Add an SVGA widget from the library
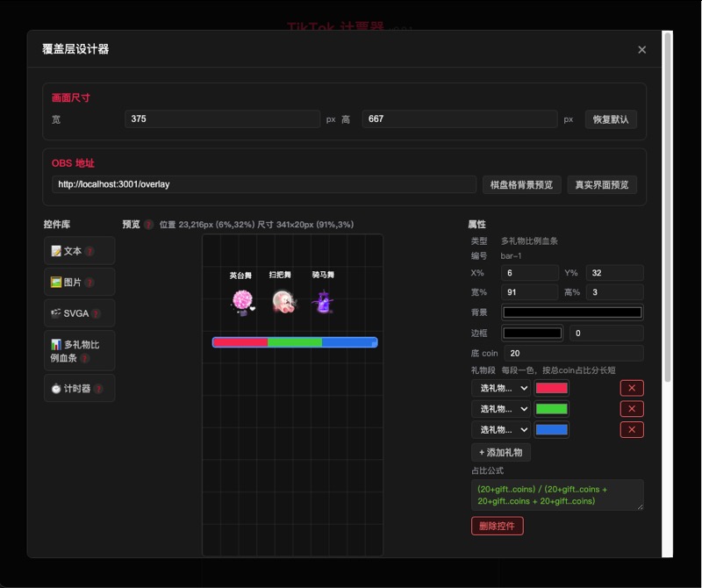 pos(79,313)
